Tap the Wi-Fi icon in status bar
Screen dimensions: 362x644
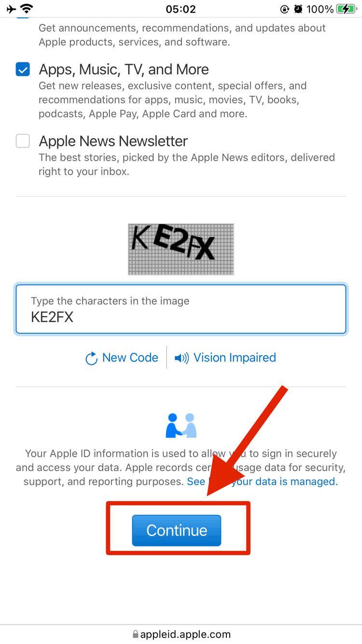[x=27, y=9]
